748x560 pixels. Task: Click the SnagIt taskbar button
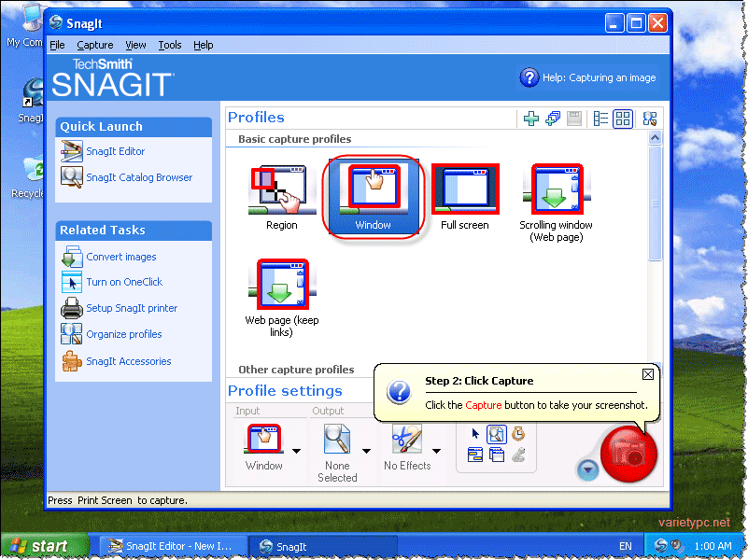(x=322, y=546)
